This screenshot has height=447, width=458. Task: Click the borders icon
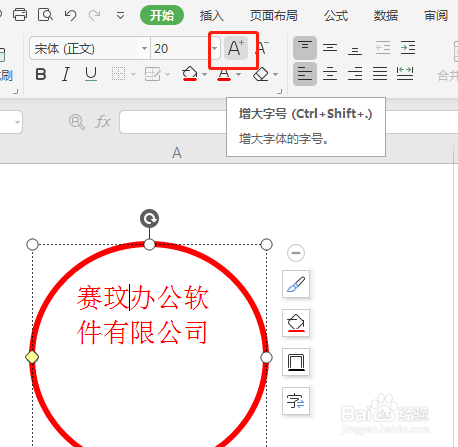point(118,74)
